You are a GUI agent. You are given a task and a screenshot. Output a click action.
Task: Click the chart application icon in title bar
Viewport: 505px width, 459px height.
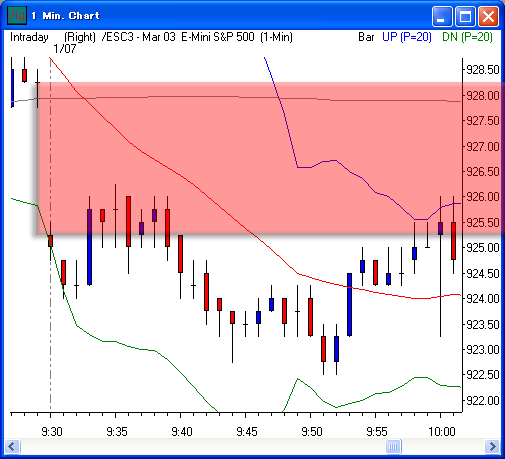click(17, 15)
